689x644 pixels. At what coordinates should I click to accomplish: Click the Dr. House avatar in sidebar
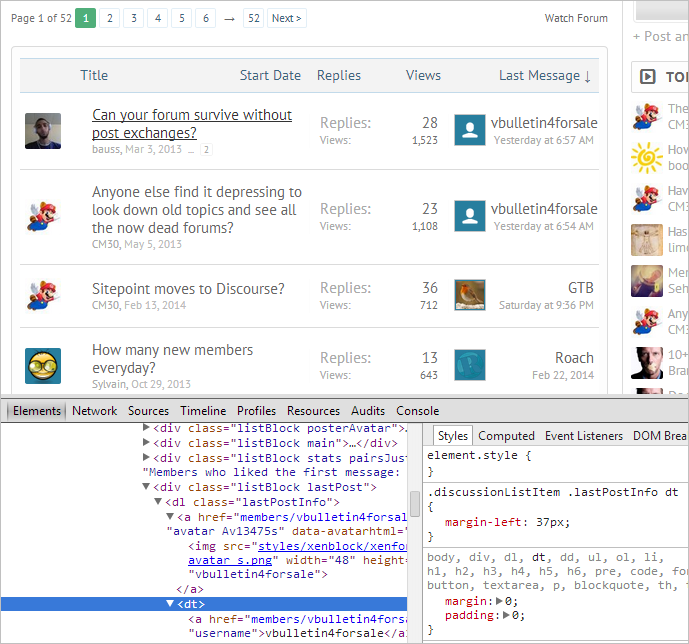click(x=646, y=363)
